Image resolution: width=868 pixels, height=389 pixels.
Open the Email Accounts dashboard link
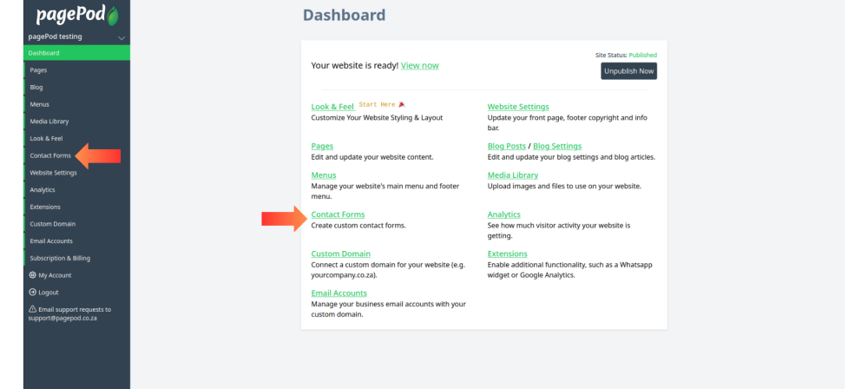point(339,293)
